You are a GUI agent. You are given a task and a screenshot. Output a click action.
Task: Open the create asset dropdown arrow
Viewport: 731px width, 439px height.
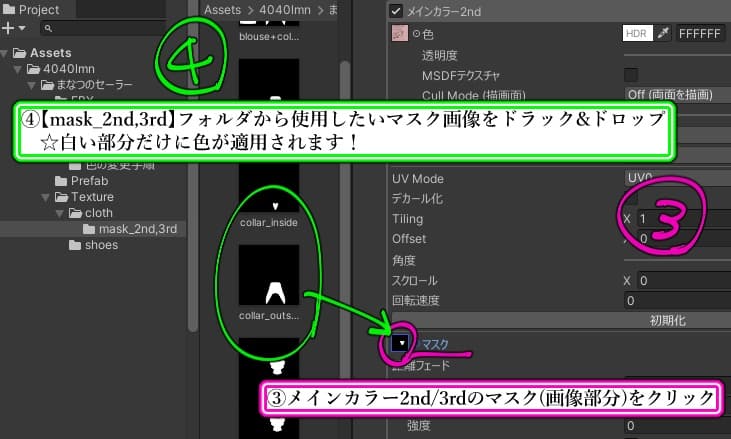tap(22, 29)
